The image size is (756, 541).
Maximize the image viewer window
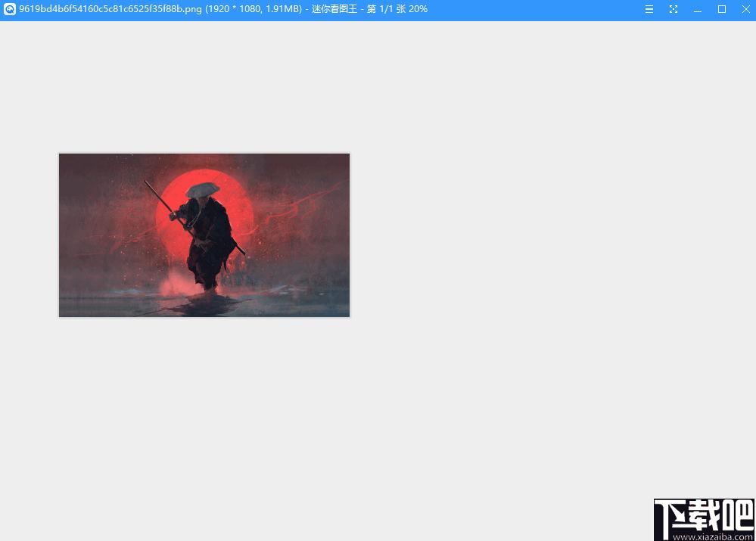722,9
